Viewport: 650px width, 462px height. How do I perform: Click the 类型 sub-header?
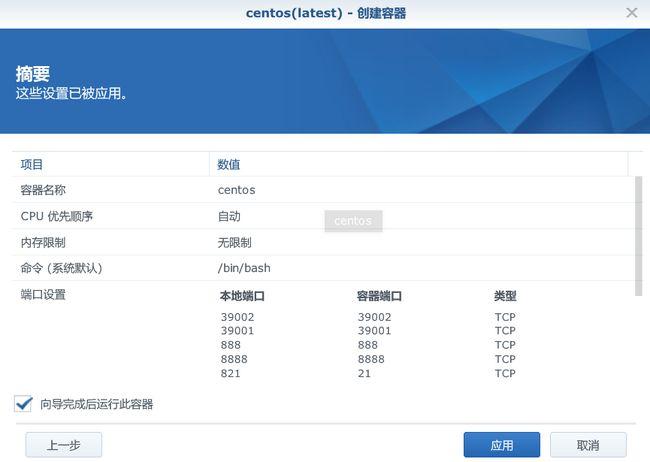pyautogui.click(x=505, y=296)
